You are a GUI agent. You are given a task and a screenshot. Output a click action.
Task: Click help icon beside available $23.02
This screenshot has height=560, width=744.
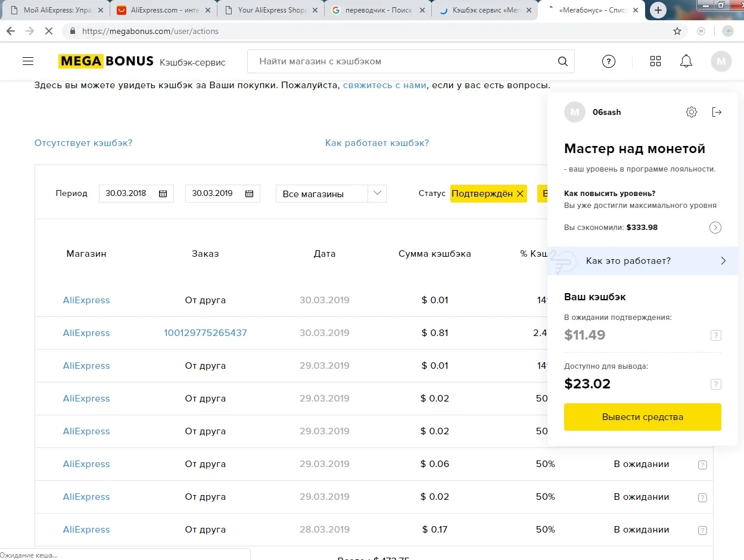716,384
